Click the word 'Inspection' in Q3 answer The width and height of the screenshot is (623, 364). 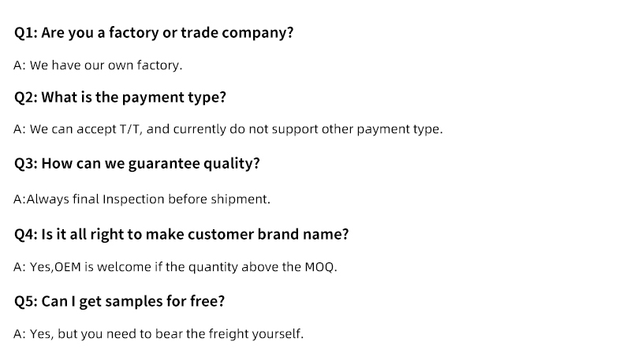point(133,199)
